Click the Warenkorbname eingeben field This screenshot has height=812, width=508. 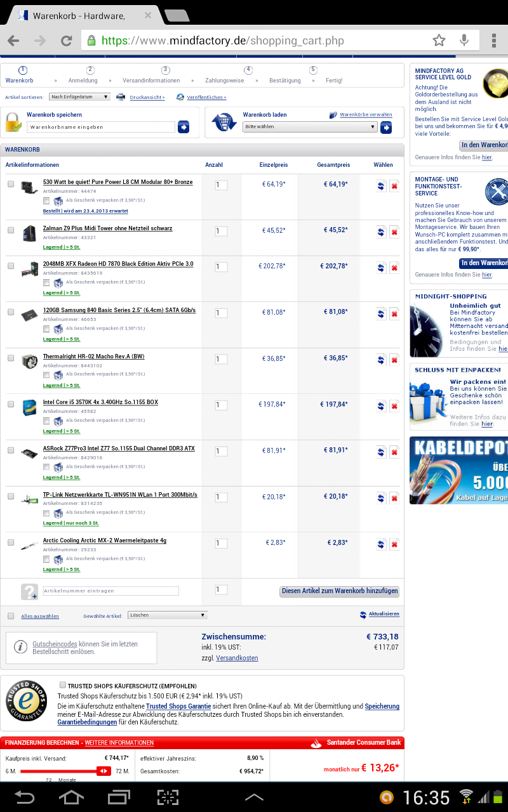point(101,127)
